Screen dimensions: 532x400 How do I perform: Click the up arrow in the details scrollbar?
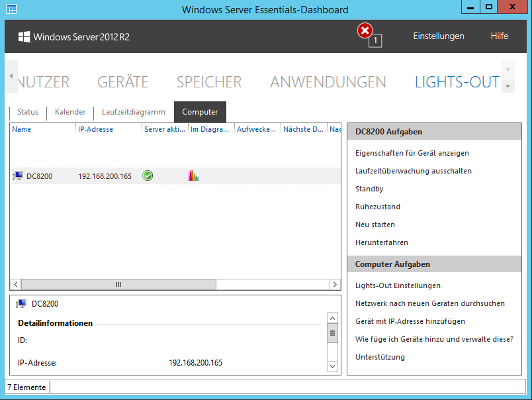pos(332,318)
